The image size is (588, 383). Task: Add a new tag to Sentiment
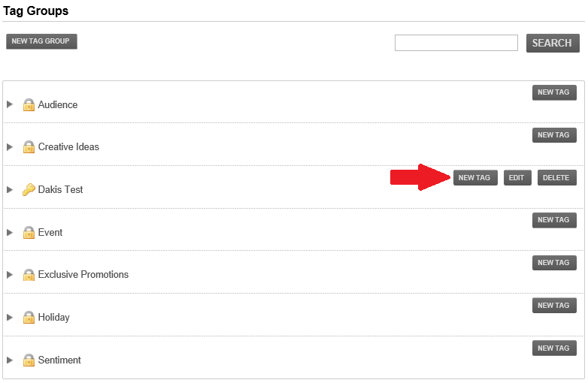554,348
